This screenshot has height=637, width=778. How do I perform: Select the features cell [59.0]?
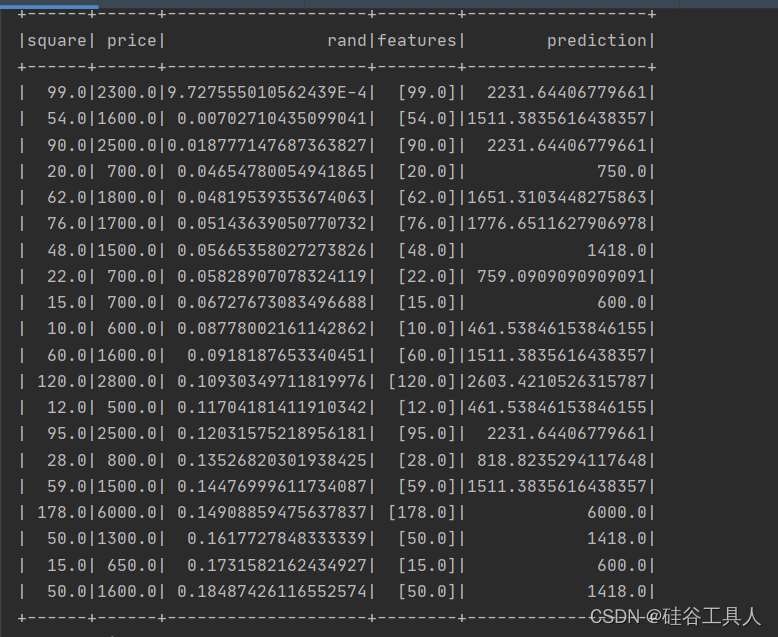point(427,486)
